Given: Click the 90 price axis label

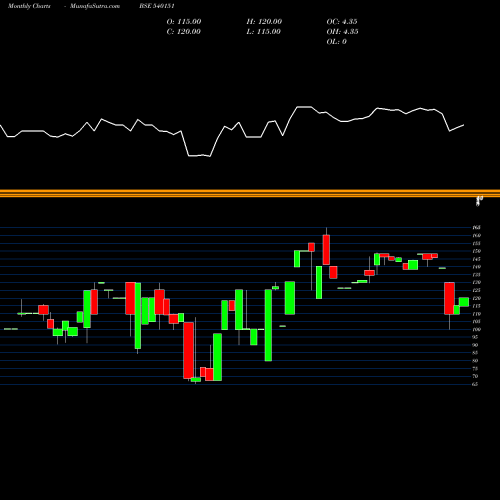Looking at the screenshot, I should coord(475,345).
